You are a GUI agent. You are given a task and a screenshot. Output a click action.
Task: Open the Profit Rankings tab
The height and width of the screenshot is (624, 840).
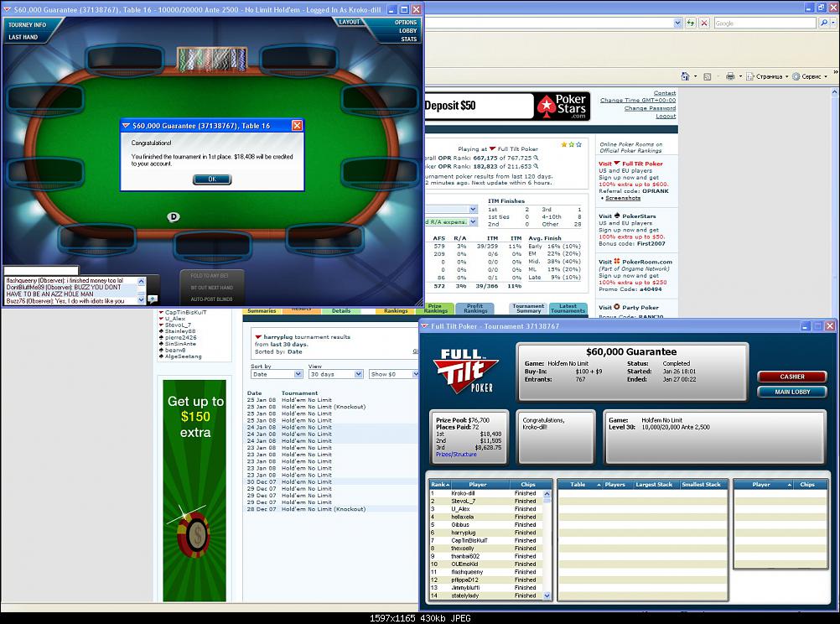(475, 309)
